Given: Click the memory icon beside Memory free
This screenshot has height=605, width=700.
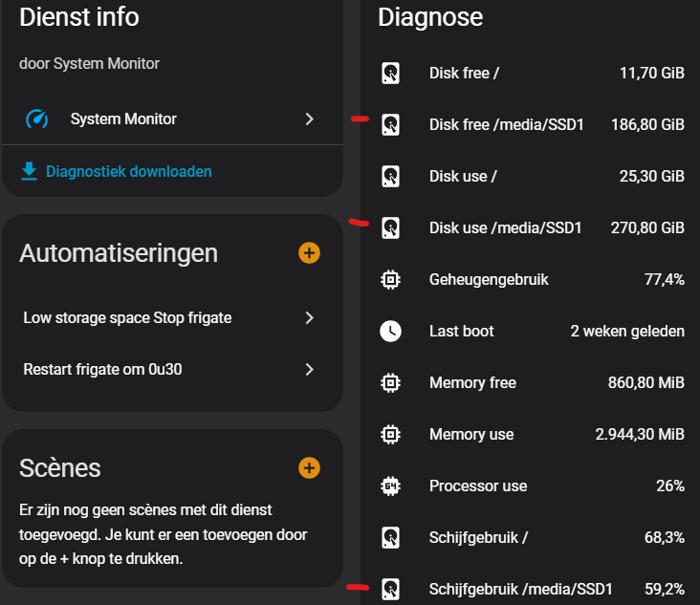Looking at the screenshot, I should click(x=390, y=383).
